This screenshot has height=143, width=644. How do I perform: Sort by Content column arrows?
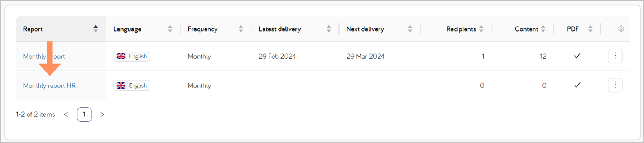[x=543, y=29]
